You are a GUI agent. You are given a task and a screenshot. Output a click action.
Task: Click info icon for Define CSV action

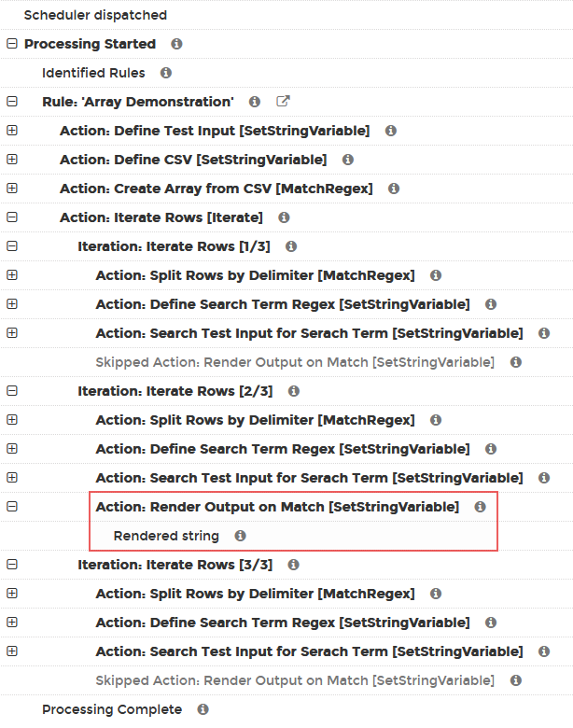[348, 160]
